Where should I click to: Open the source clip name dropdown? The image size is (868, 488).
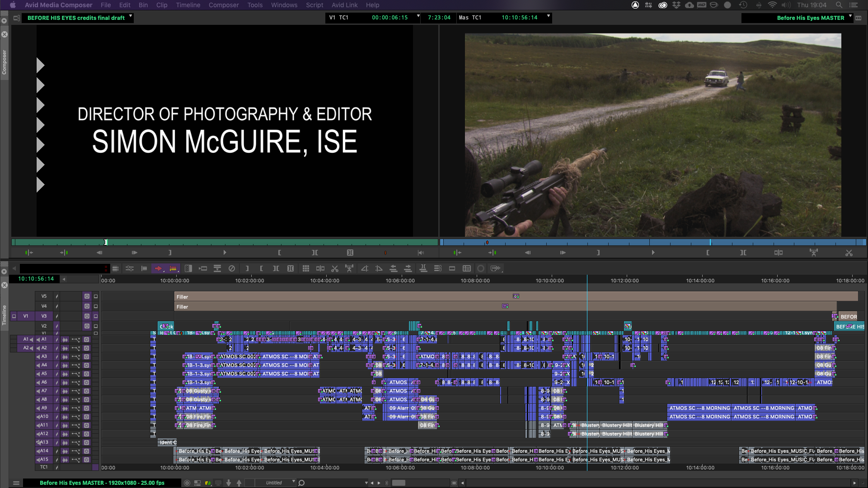[131, 16]
